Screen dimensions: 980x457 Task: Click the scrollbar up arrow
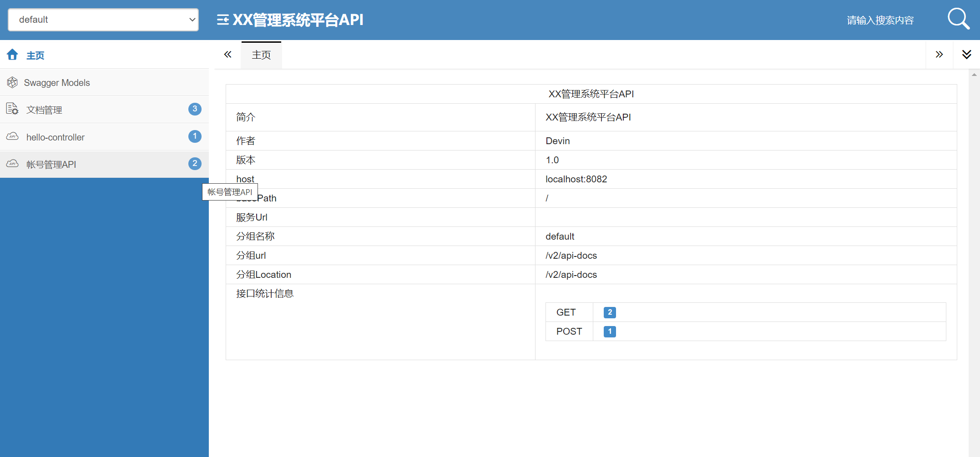point(974,75)
